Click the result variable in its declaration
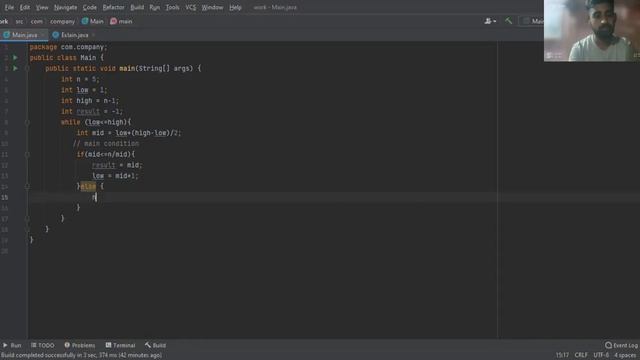The width and height of the screenshot is (640, 360). pyautogui.click(x=88, y=111)
